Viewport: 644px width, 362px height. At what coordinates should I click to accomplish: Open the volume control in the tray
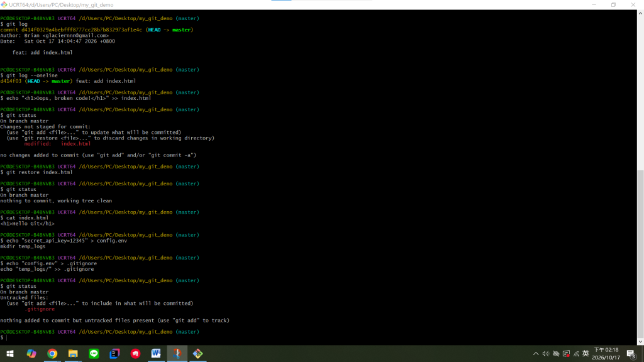545,354
